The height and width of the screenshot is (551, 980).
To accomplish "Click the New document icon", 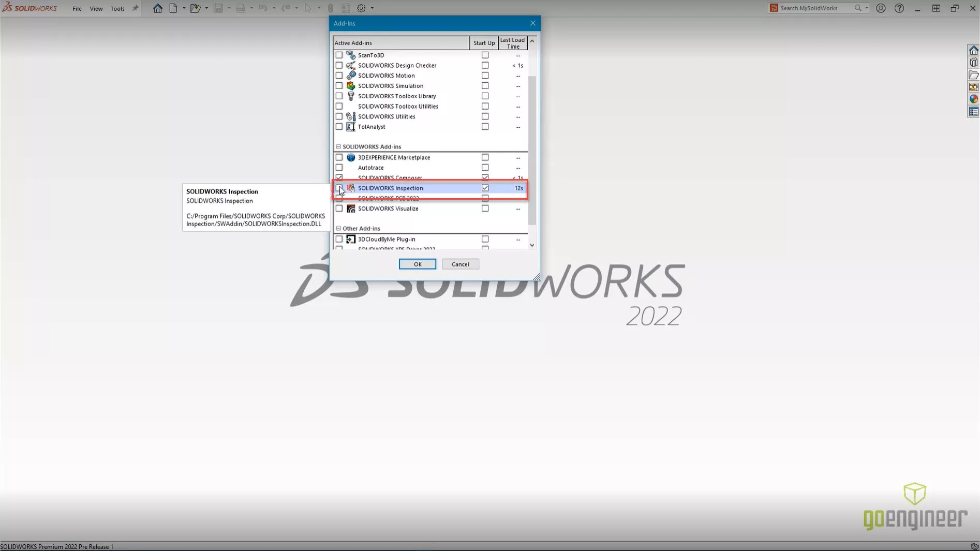I will [173, 8].
